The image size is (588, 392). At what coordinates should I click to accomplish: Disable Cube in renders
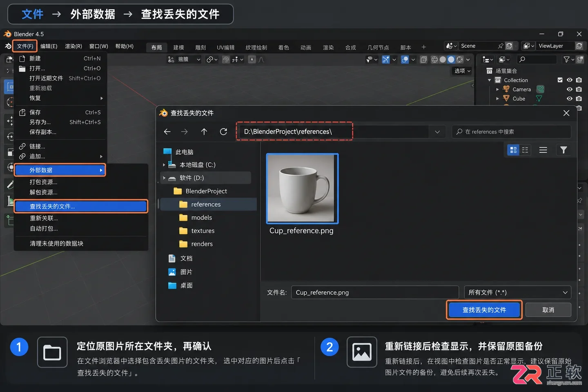579,98
